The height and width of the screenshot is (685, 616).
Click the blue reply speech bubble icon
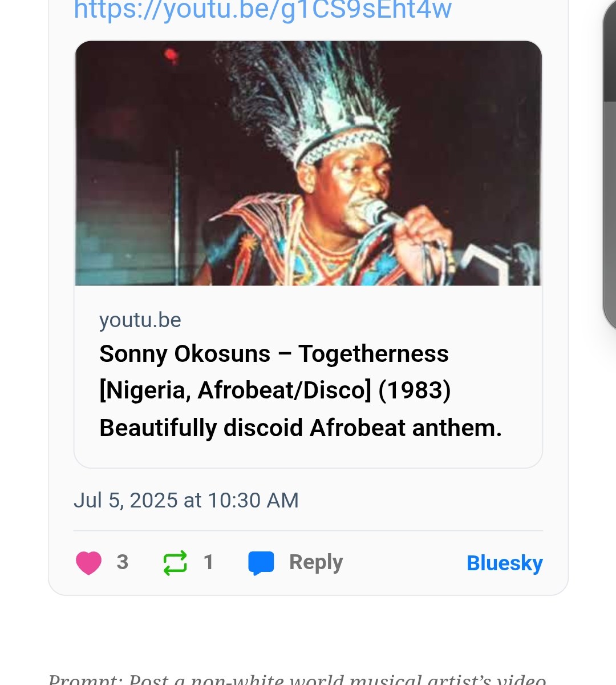[x=261, y=563]
